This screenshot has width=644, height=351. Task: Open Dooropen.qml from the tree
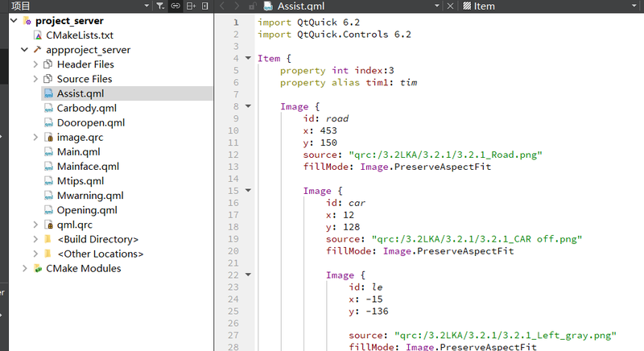91,122
